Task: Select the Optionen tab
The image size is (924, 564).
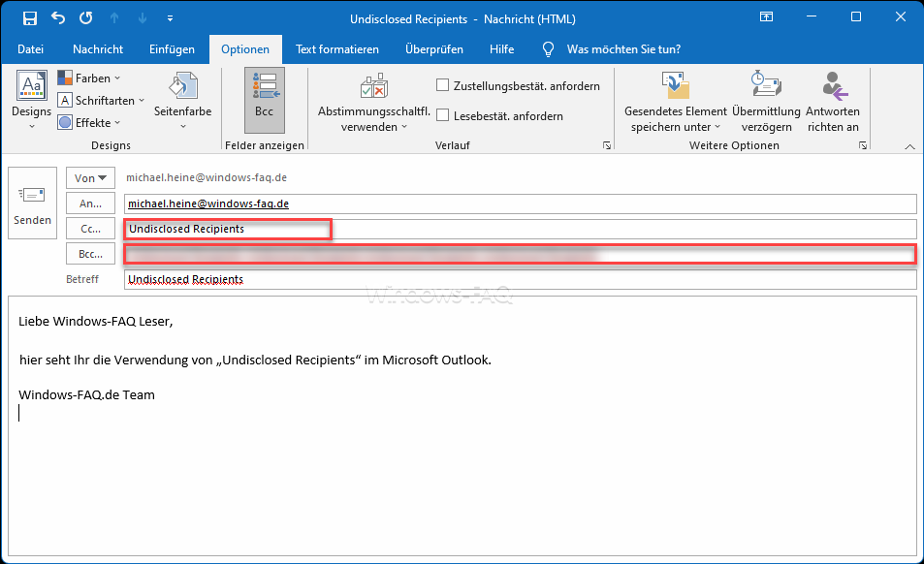Action: click(245, 49)
